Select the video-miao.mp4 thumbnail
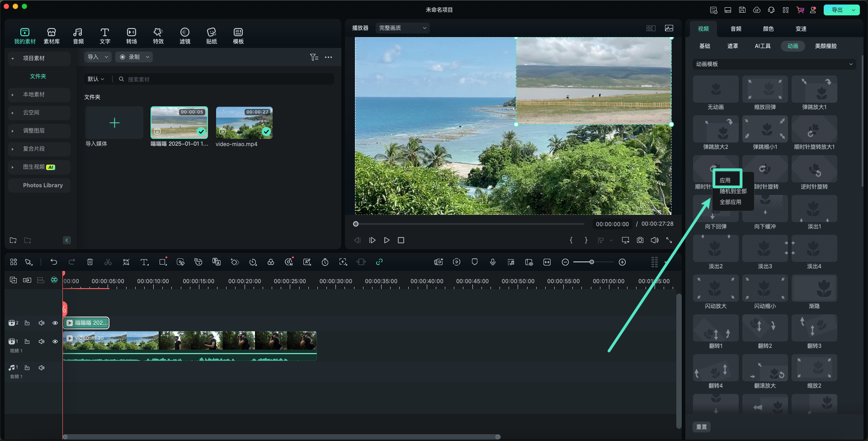The image size is (868, 441). coord(244,123)
